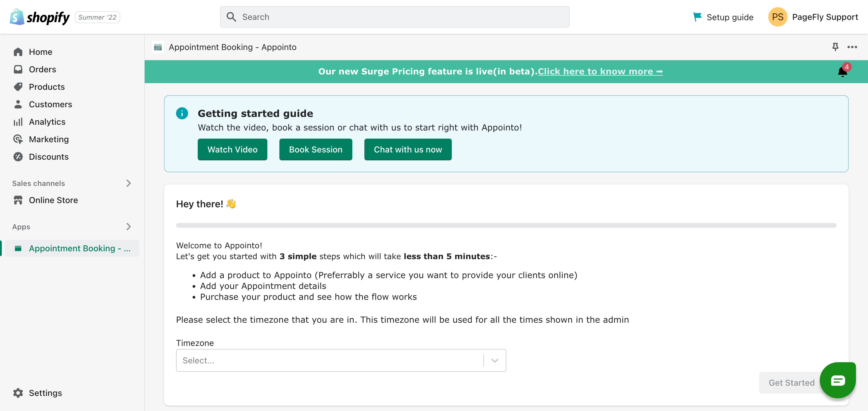
Task: Click the 'Hey there!' heading
Action: (x=206, y=204)
